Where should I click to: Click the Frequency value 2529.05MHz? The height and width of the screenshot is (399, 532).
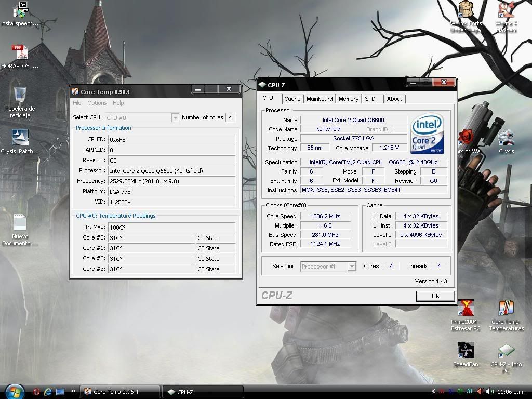point(171,181)
